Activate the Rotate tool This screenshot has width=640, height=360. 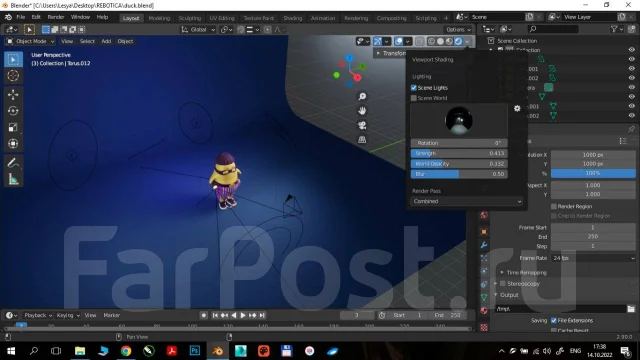pos(13,111)
